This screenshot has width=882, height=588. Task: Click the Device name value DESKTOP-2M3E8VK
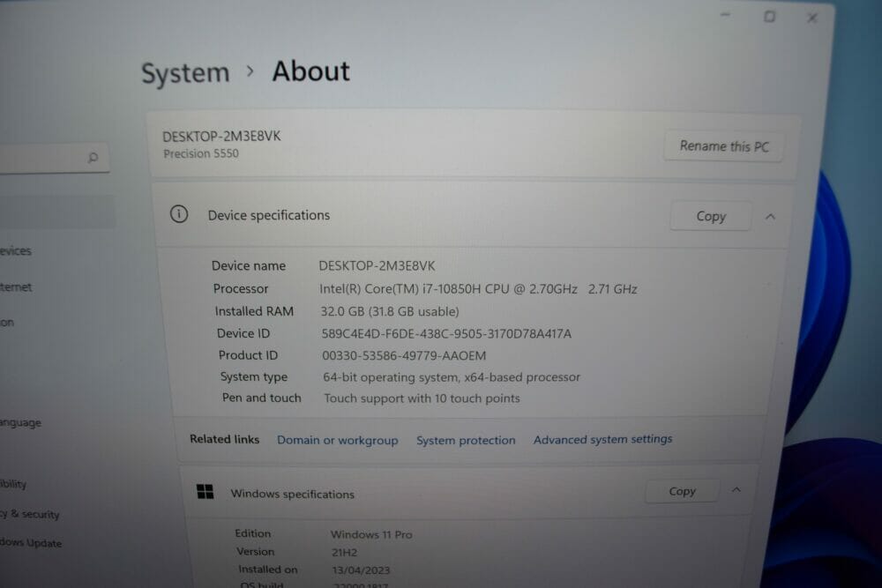[377, 266]
